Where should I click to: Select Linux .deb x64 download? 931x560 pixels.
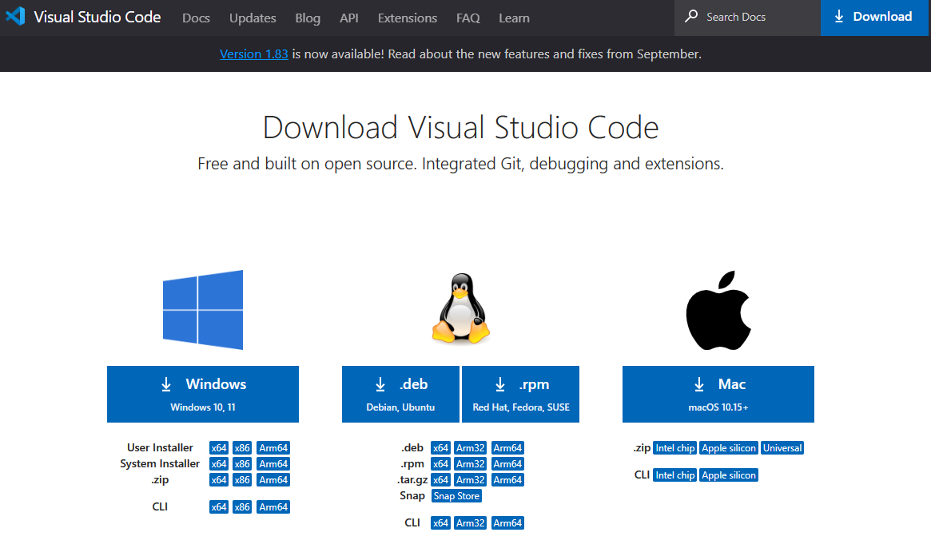click(x=440, y=448)
